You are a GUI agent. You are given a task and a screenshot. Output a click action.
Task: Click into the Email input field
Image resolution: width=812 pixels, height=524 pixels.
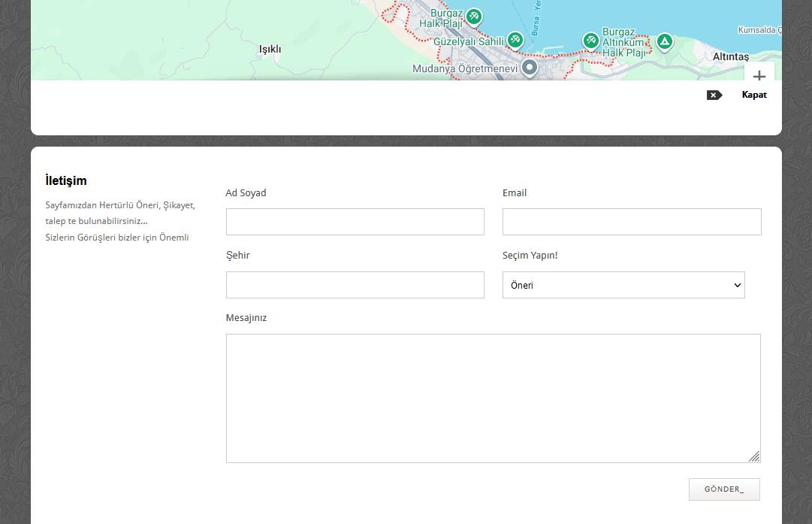point(631,222)
